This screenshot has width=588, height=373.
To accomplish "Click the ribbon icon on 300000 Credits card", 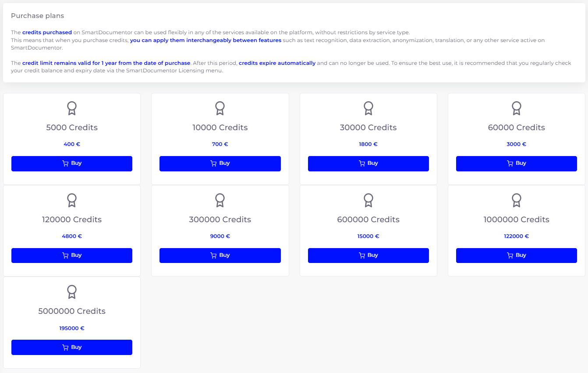I will coord(220,200).
